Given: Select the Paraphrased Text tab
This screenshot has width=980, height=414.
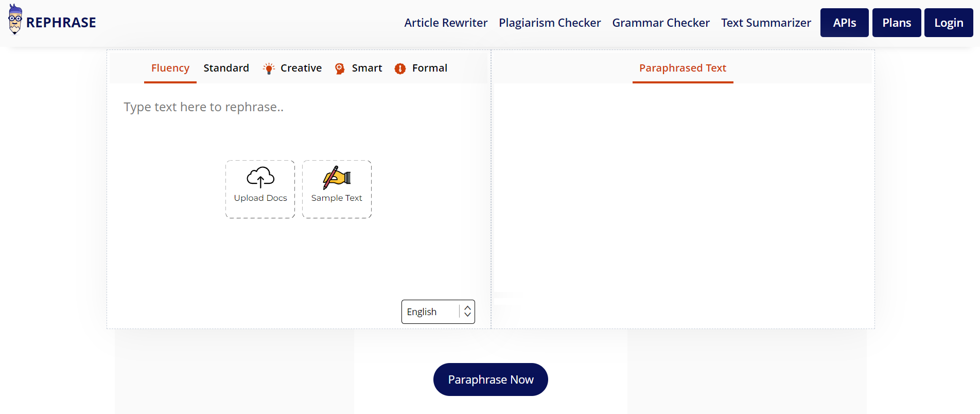Looking at the screenshot, I should point(682,68).
